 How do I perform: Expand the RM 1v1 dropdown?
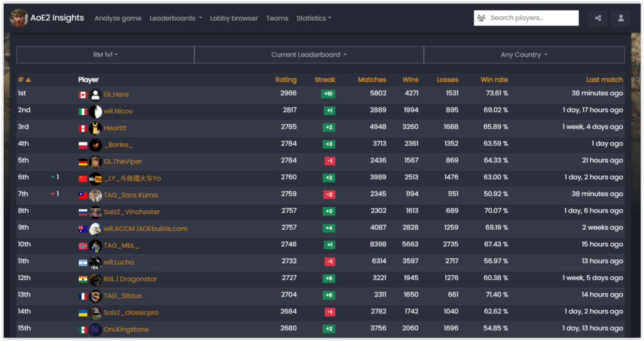[x=105, y=55]
